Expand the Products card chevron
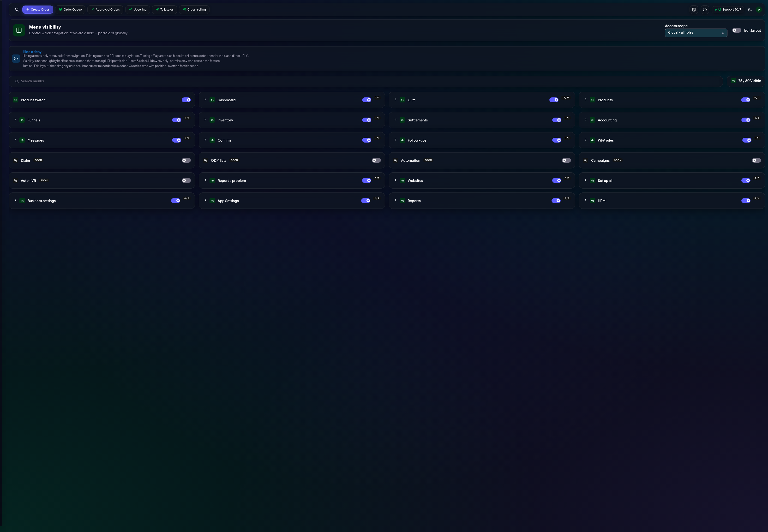This screenshot has height=532, width=768. pos(585,99)
